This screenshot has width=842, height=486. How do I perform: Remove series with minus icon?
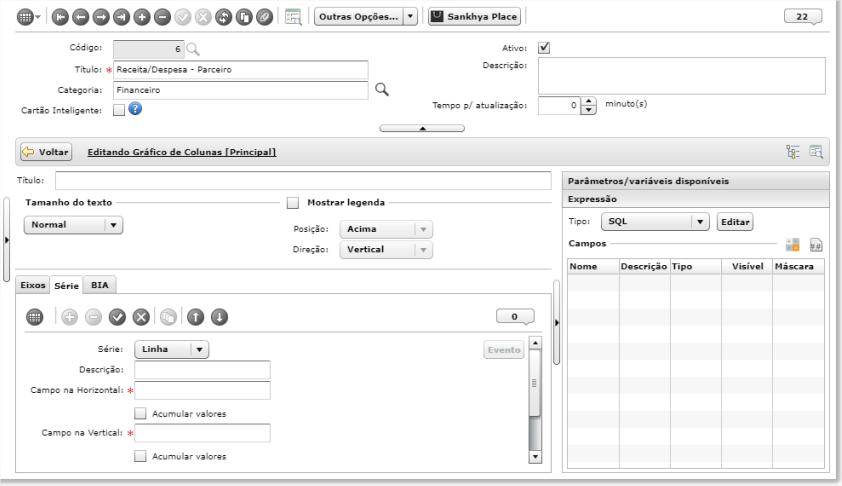click(x=93, y=317)
